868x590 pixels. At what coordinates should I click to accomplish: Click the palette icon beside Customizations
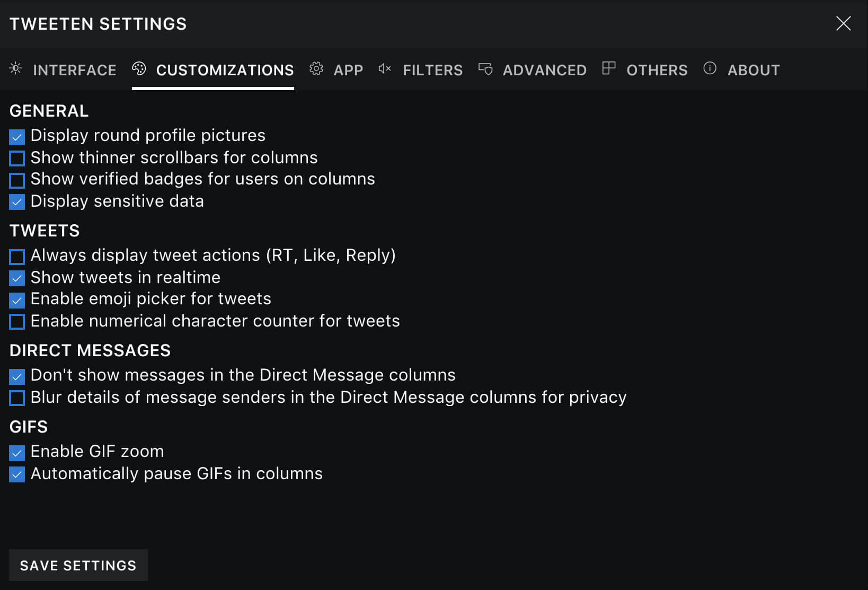click(139, 68)
